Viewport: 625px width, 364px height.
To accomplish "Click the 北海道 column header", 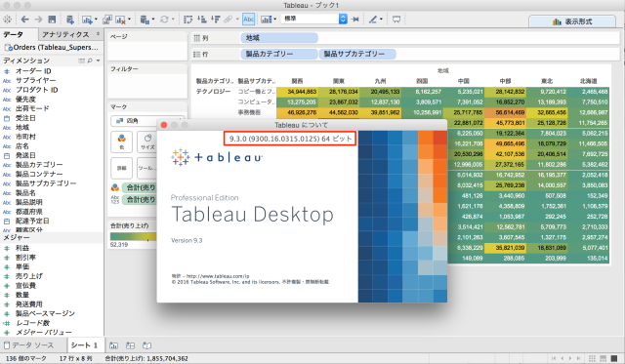I will click(x=588, y=81).
